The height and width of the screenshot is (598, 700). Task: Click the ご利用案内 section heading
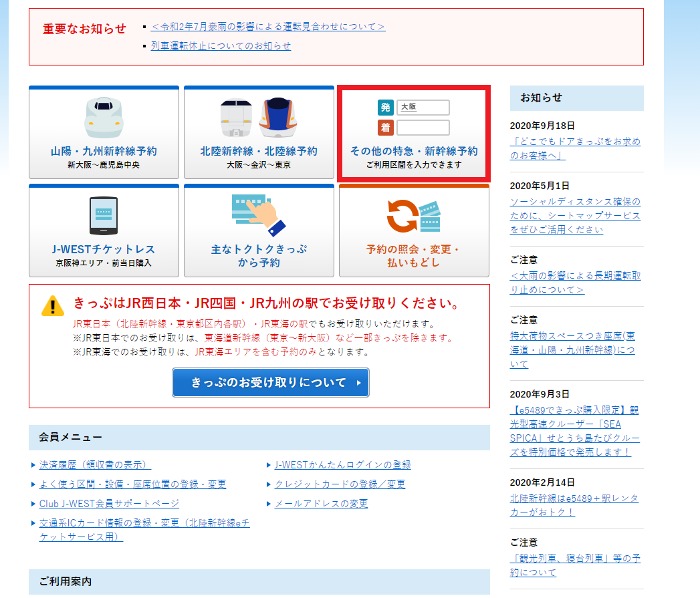(65, 581)
